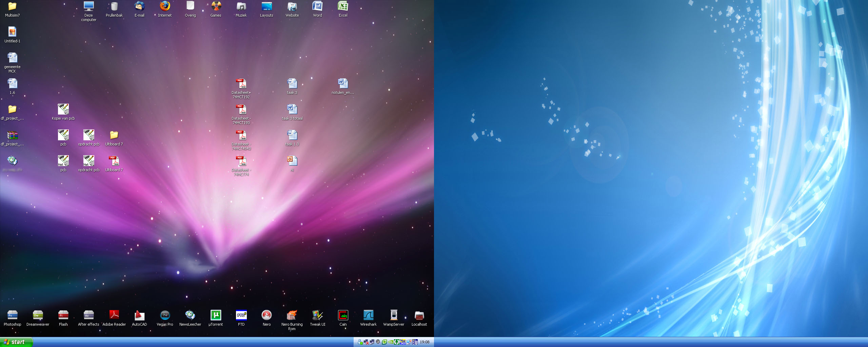Launch Flash shortcut
Image resolution: width=868 pixels, height=347 pixels.
click(63, 318)
